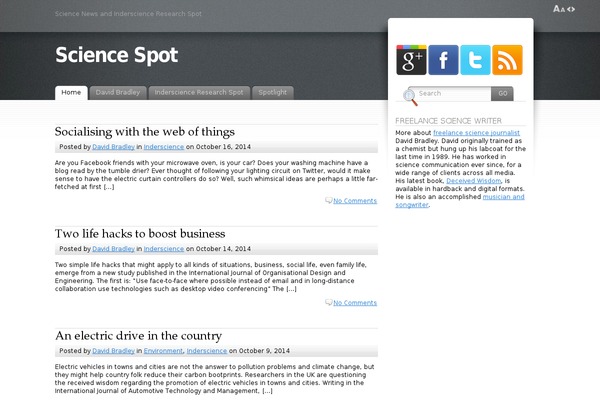Toggle the page width arrows icon

(572, 9)
